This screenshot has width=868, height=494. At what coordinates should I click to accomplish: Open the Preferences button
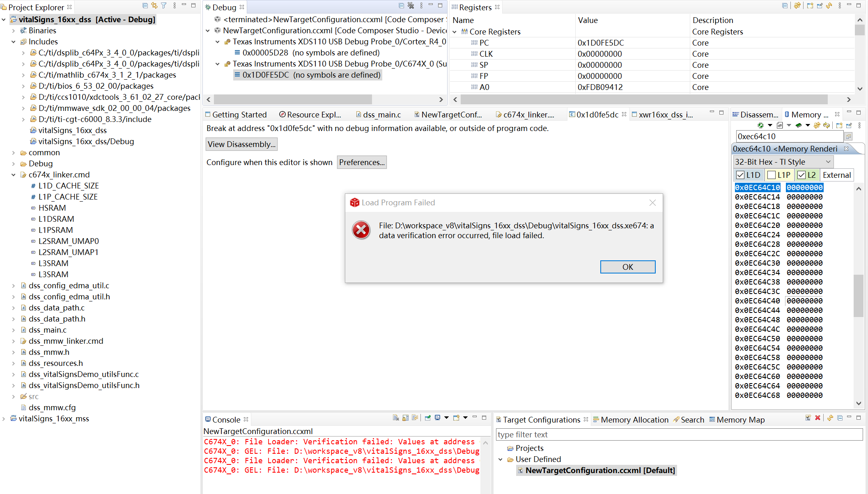362,162
